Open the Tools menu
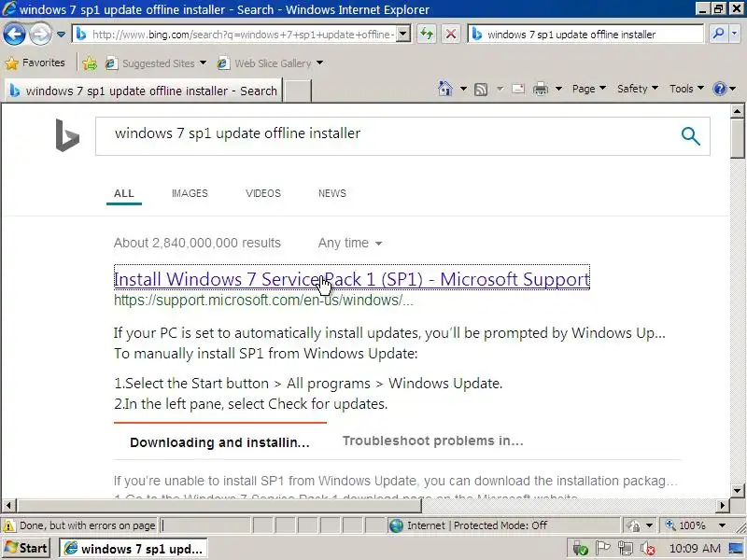The height and width of the screenshot is (560, 747). point(686,89)
